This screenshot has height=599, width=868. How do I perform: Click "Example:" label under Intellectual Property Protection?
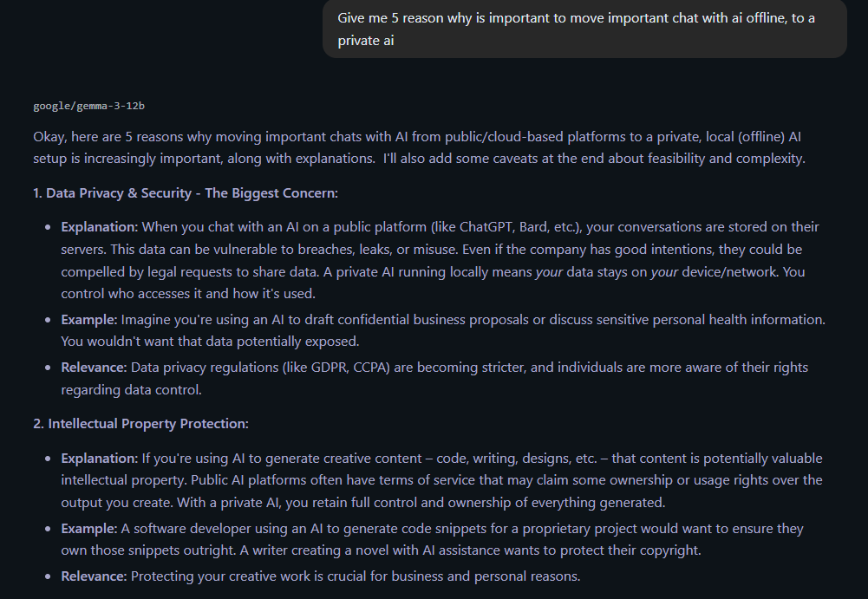(89, 529)
